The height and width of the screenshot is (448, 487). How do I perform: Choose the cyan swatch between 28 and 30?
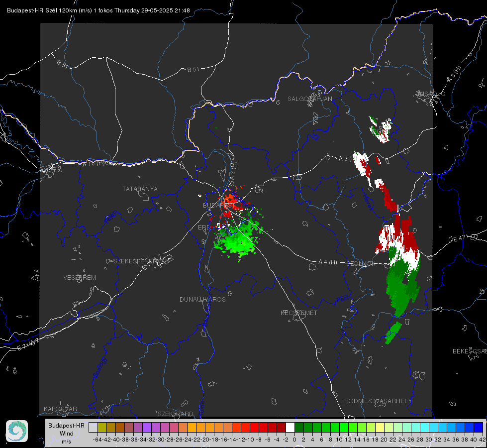[425, 427]
